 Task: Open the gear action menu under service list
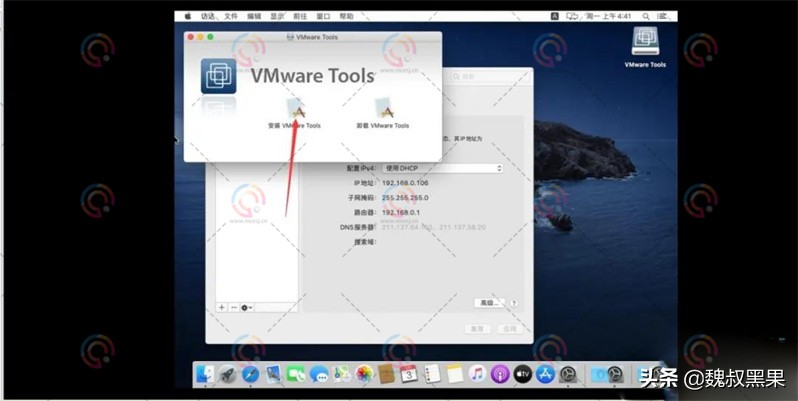tap(247, 307)
